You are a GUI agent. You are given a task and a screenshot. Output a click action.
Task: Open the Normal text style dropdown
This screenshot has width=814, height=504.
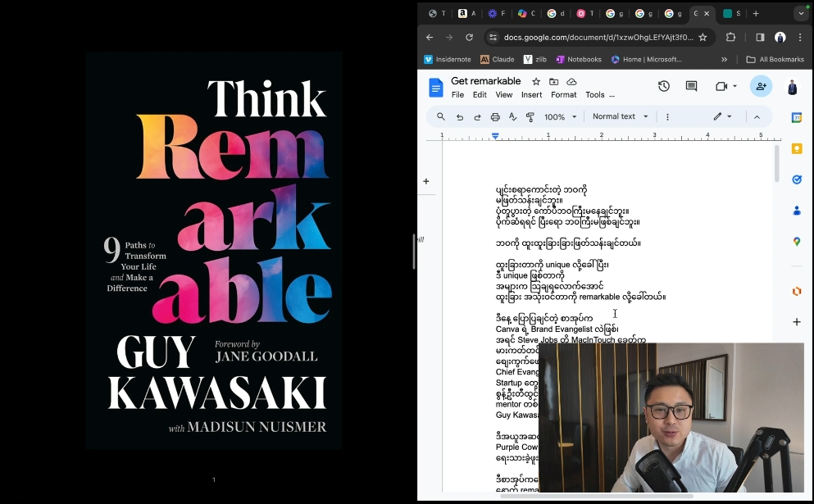point(621,117)
